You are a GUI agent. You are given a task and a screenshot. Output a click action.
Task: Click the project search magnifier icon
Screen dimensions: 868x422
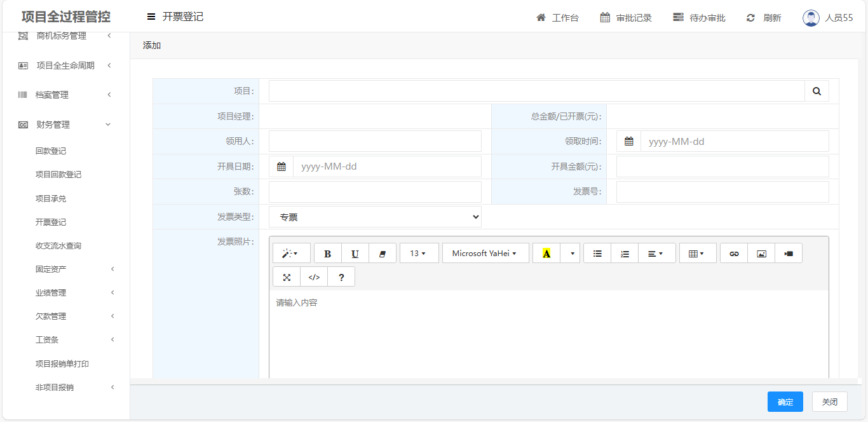pos(817,91)
